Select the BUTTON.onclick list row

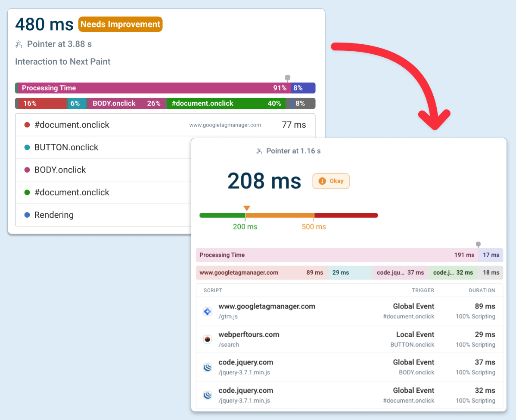point(103,148)
